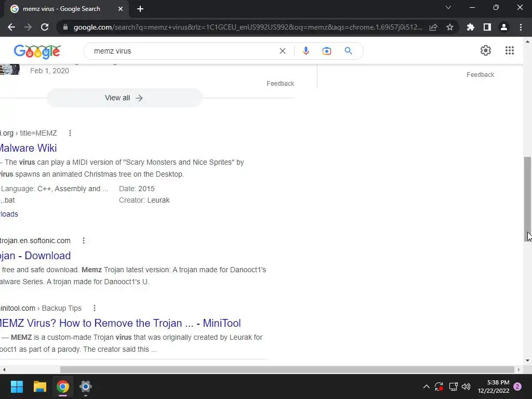Open the MiniTool MEMZ Virus result

tap(121, 323)
